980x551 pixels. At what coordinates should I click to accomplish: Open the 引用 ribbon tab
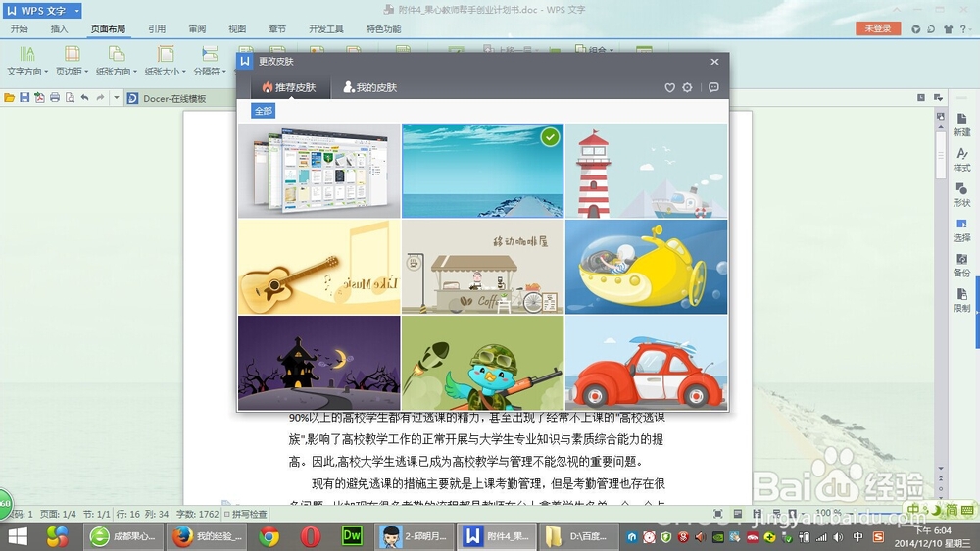coord(156,28)
